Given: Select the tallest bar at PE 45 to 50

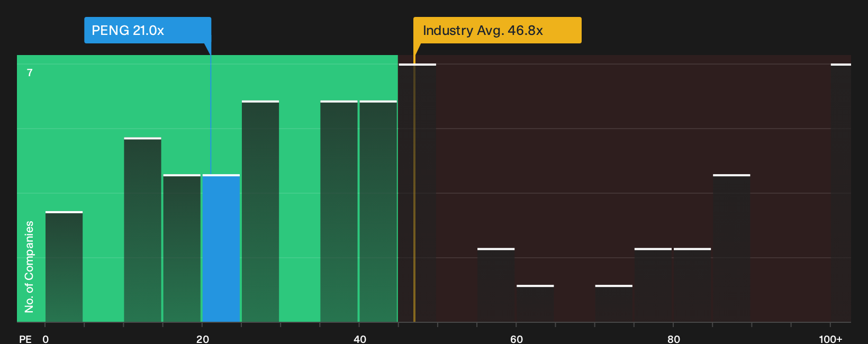Looking at the screenshot, I should [418, 193].
